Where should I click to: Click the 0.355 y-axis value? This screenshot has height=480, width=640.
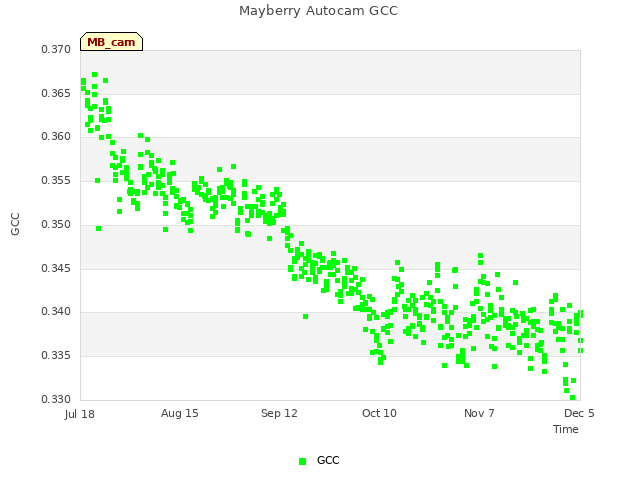[56, 180]
